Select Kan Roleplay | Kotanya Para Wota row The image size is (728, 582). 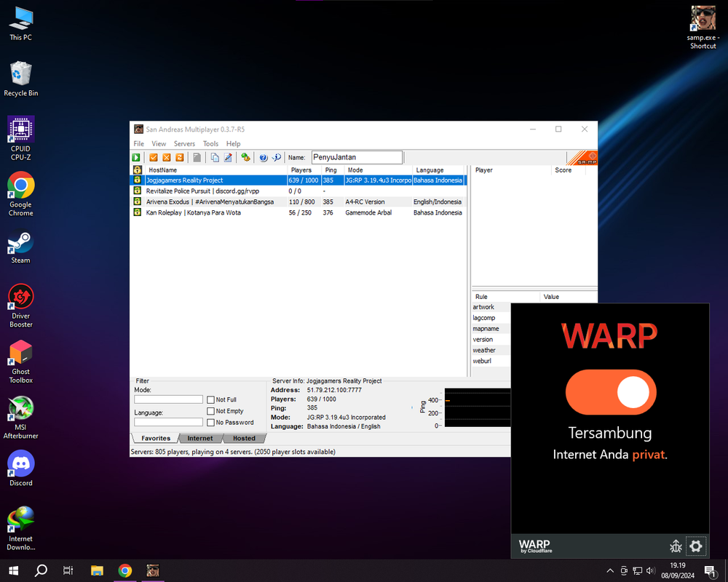(298, 212)
